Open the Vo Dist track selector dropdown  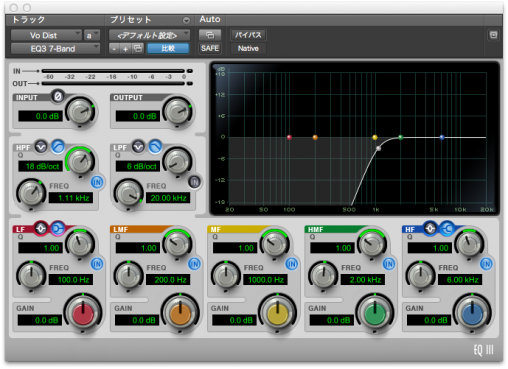pos(46,35)
